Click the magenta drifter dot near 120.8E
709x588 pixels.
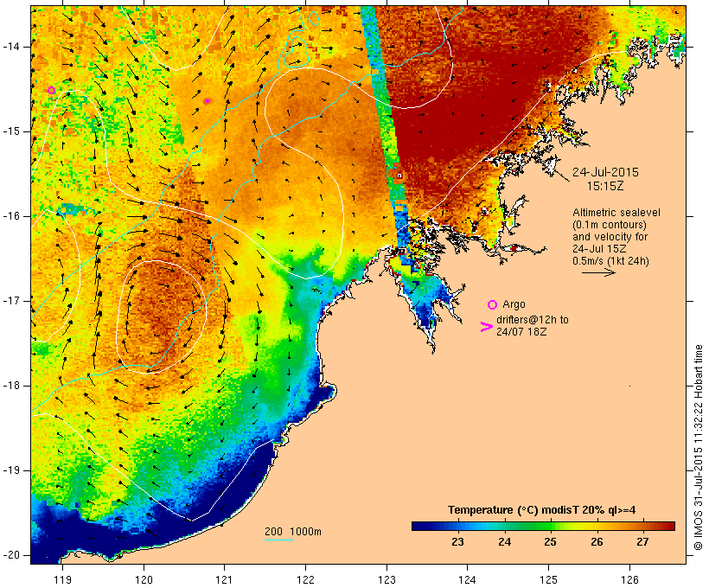tap(208, 101)
